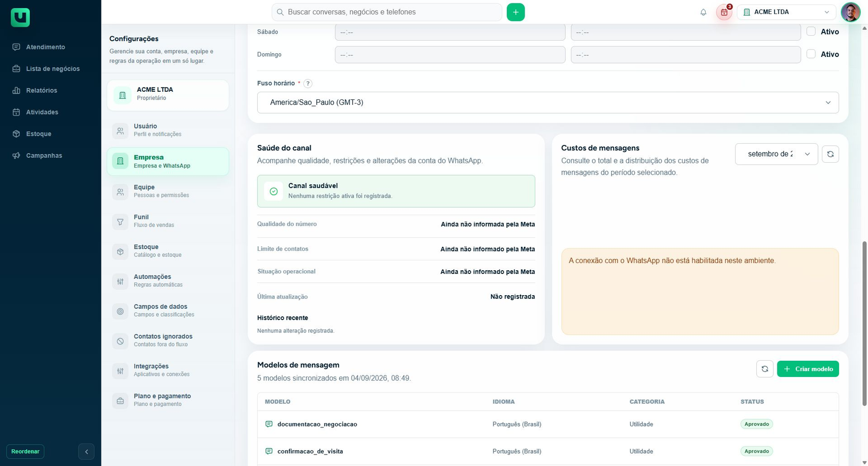The height and width of the screenshot is (466, 868).
Task: Open Contatos ignorados settings icon
Action: [120, 341]
